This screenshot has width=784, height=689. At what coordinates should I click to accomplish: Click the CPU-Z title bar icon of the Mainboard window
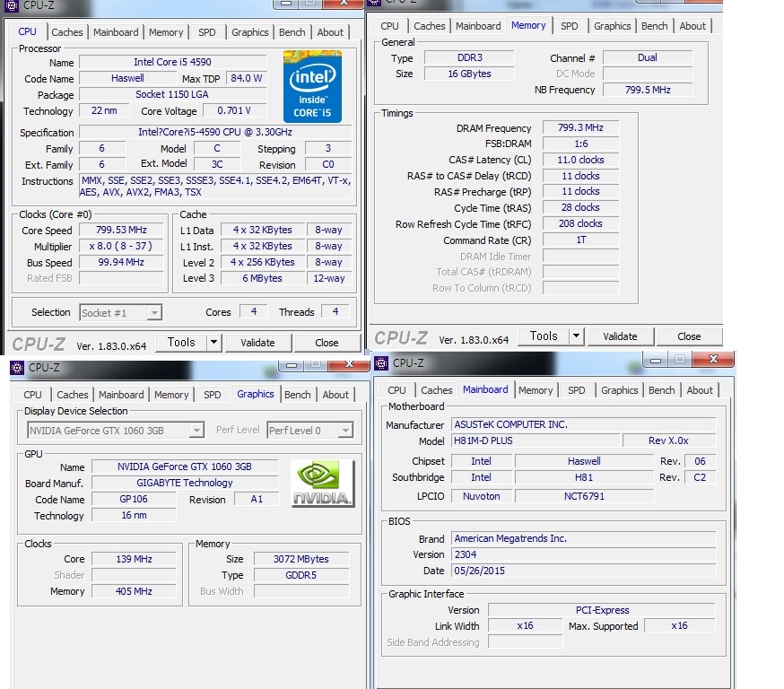tap(381, 363)
